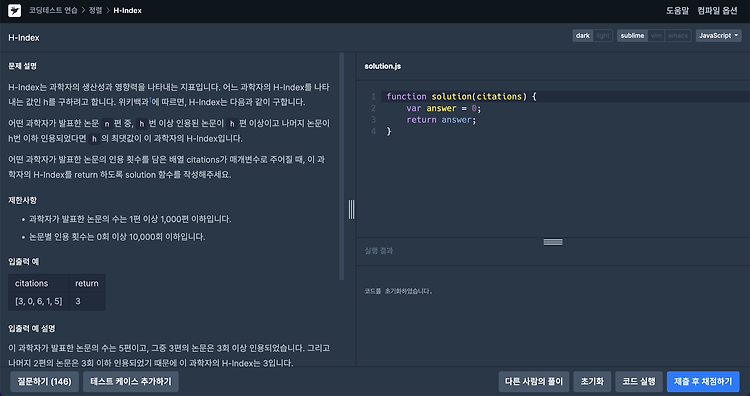Viewport: 750px width, 396px height.
Task: Click the 코드를 초기화하였습니다 message
Action: 398,291
